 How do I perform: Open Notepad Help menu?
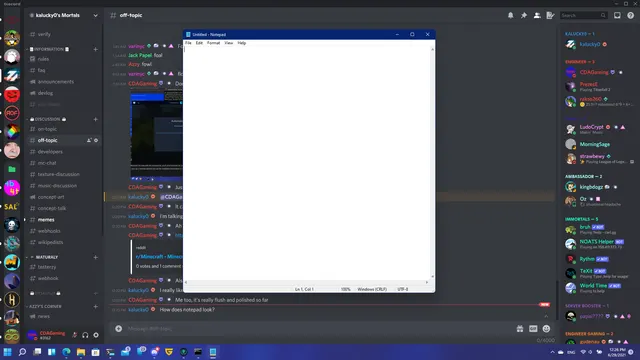(x=242, y=43)
